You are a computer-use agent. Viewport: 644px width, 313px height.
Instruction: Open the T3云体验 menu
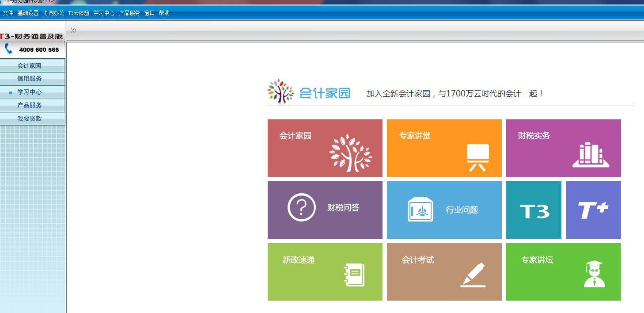79,13
